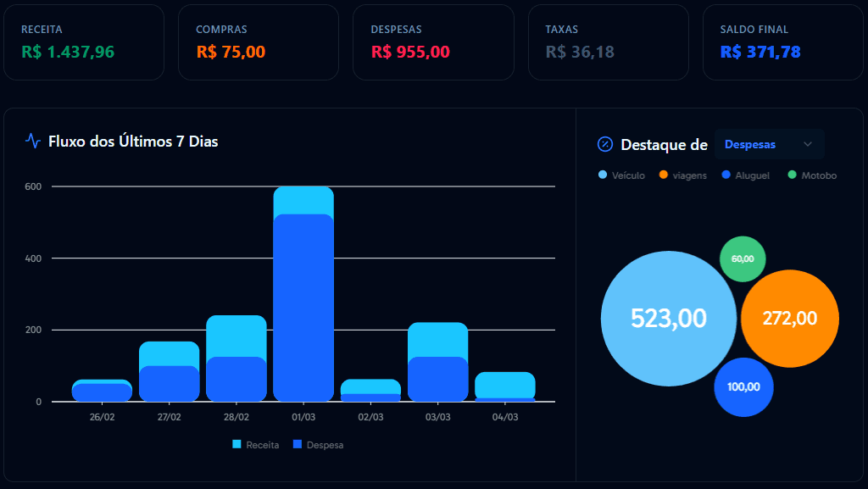Toggle the Receita series in chart legend
The width and height of the screenshot is (868, 489).
pos(255,445)
